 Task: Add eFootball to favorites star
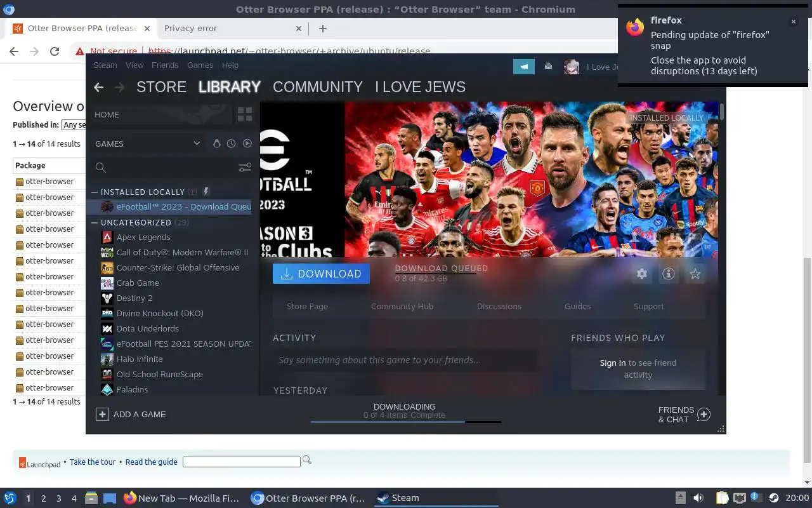click(x=695, y=274)
